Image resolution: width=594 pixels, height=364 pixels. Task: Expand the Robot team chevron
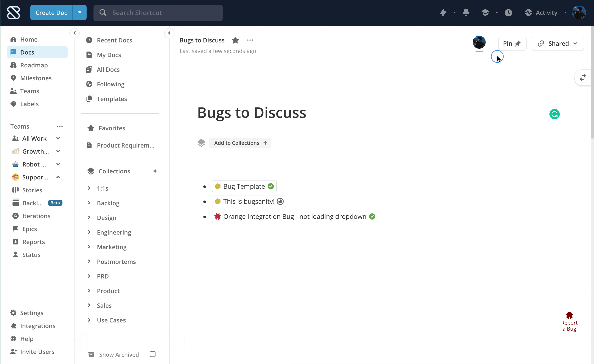[x=58, y=164]
